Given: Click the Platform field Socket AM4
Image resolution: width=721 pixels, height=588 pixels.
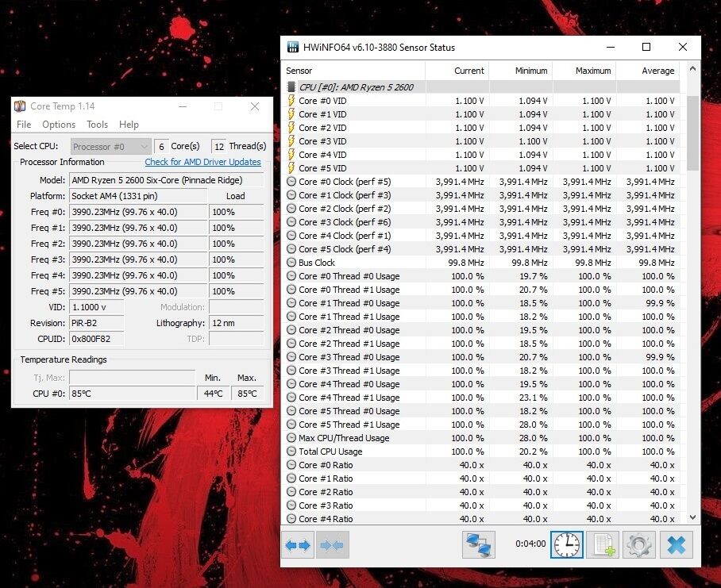Looking at the screenshot, I should (138, 196).
